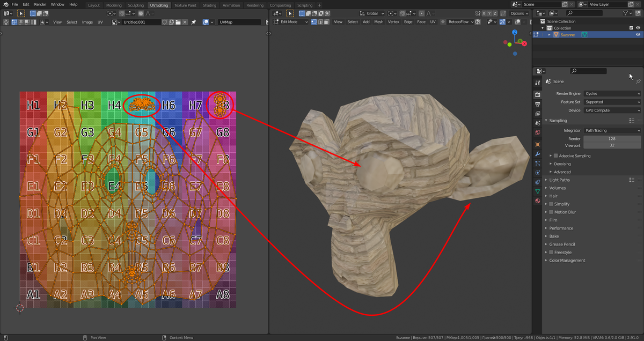
Task: Hide Collection with eye icon
Action: click(638, 28)
